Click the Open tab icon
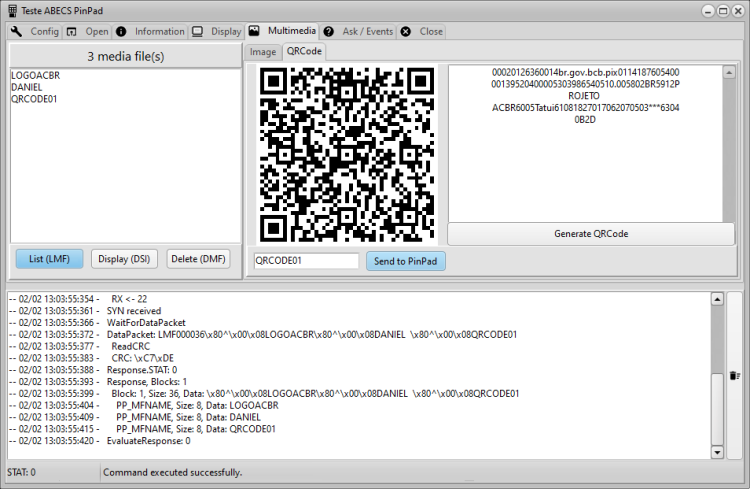Image resolution: width=750 pixels, height=489 pixels. click(71, 32)
